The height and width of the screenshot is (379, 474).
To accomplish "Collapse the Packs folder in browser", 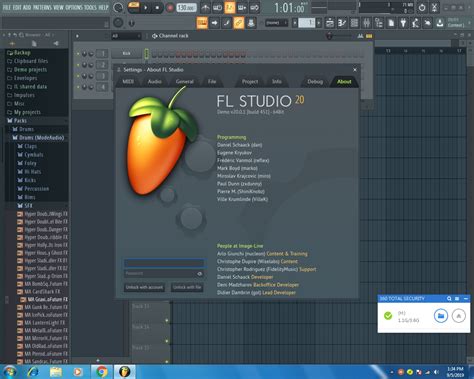I will [20, 121].
